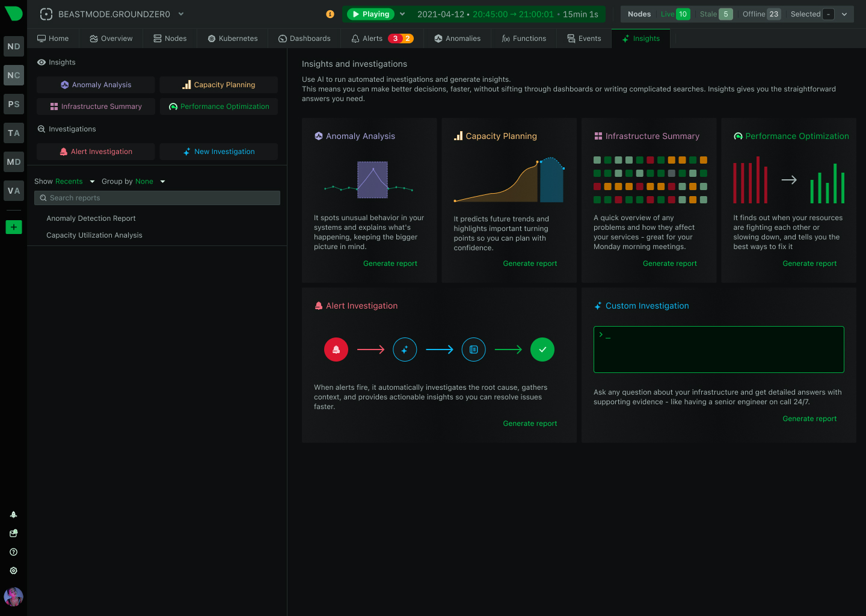This screenshot has width=866, height=616.
Task: Click the rocket icon in the sidebar
Action: click(x=13, y=514)
